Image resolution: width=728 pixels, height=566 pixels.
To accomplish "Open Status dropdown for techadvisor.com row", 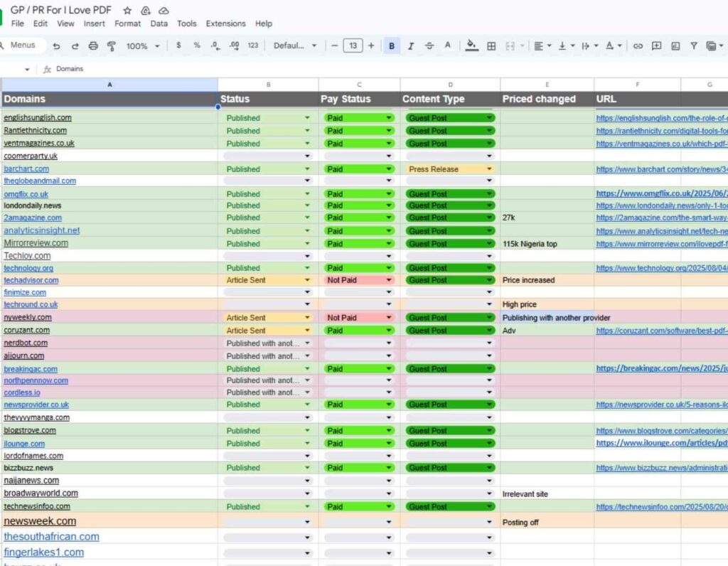I will coord(307,281).
